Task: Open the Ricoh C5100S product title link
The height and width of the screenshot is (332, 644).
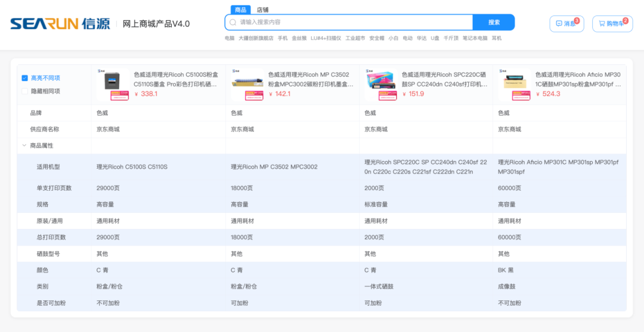Action: (x=176, y=79)
